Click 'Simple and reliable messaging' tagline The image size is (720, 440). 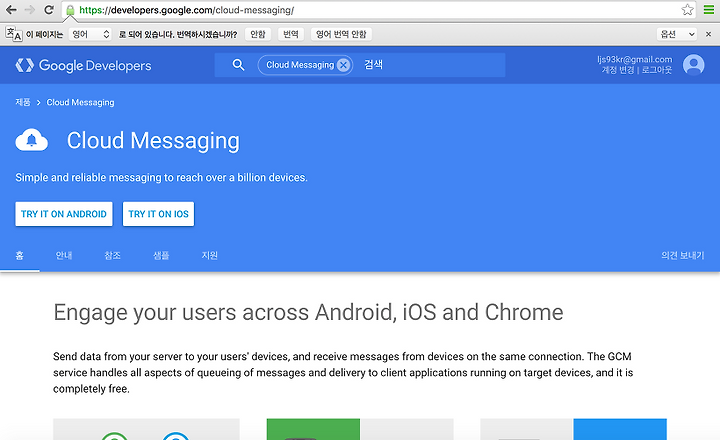click(x=161, y=178)
